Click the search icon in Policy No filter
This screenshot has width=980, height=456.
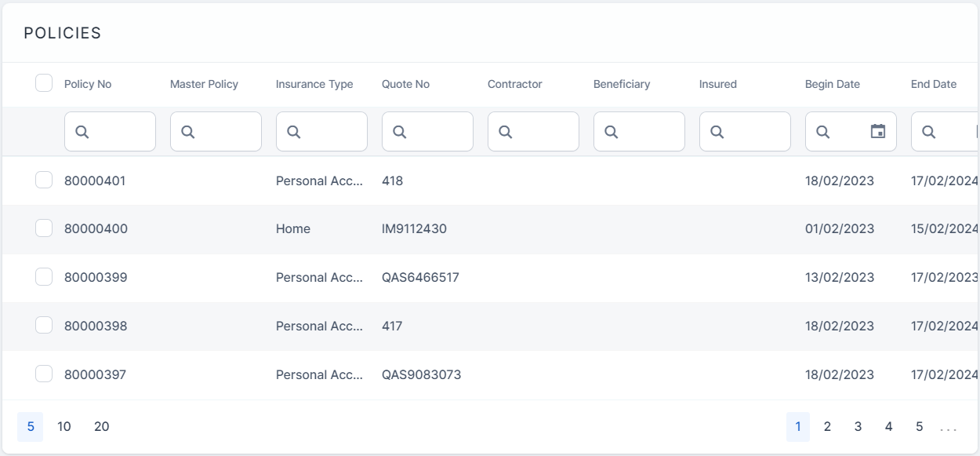(82, 132)
